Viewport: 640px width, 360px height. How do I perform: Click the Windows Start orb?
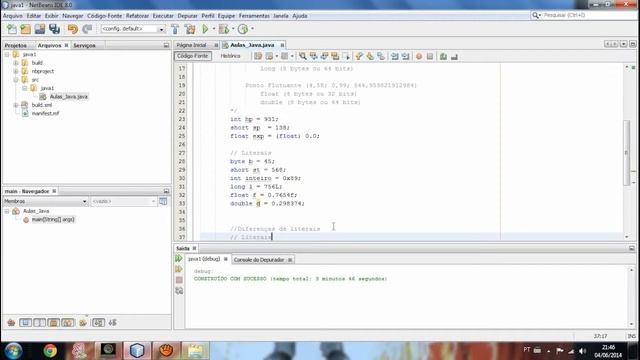tap(13, 351)
